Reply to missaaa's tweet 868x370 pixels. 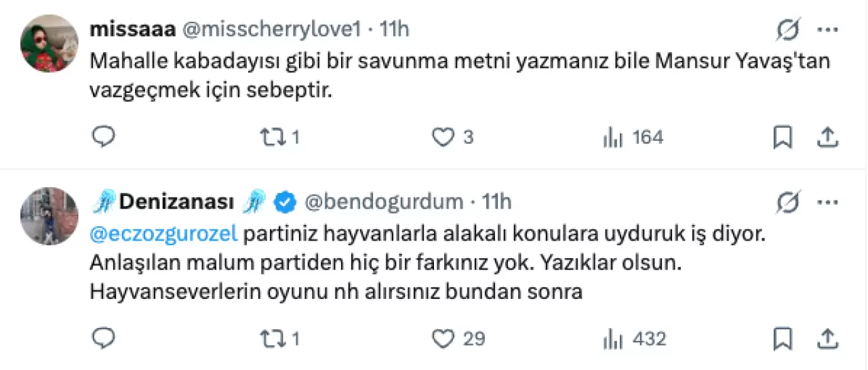click(103, 138)
